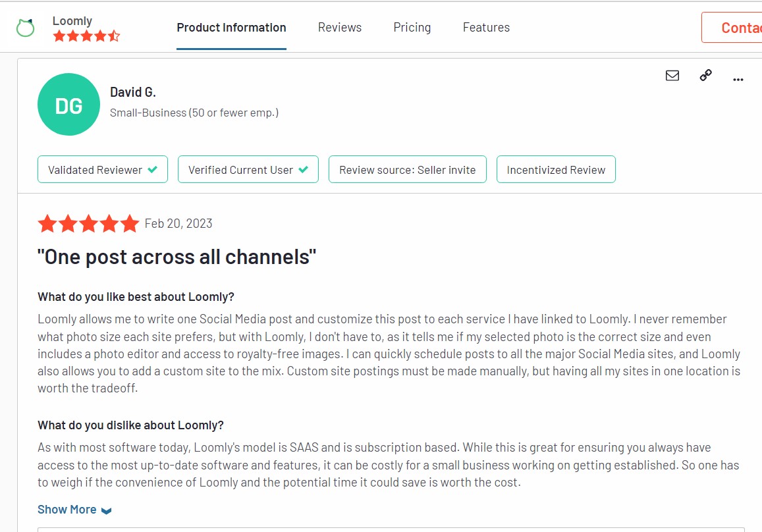Open the envelope email share icon
The image size is (762, 532).
point(672,75)
